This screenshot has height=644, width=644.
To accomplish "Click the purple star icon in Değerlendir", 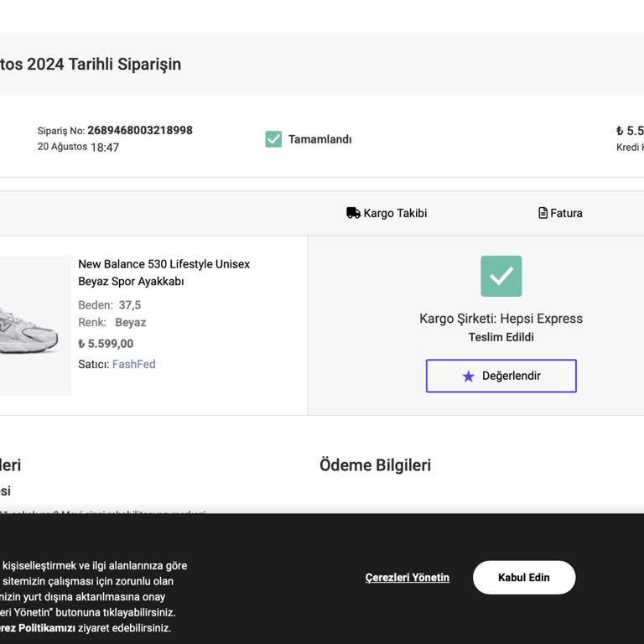I will tap(468, 377).
